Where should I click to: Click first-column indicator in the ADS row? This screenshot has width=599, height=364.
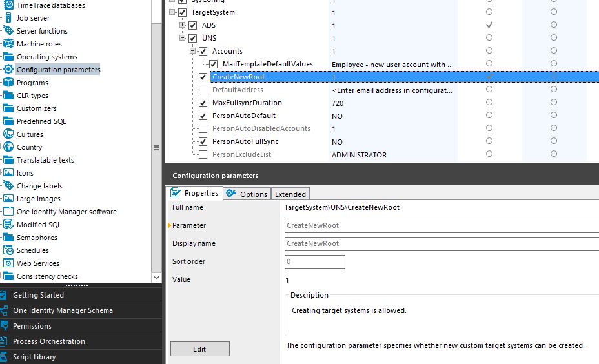pos(489,25)
